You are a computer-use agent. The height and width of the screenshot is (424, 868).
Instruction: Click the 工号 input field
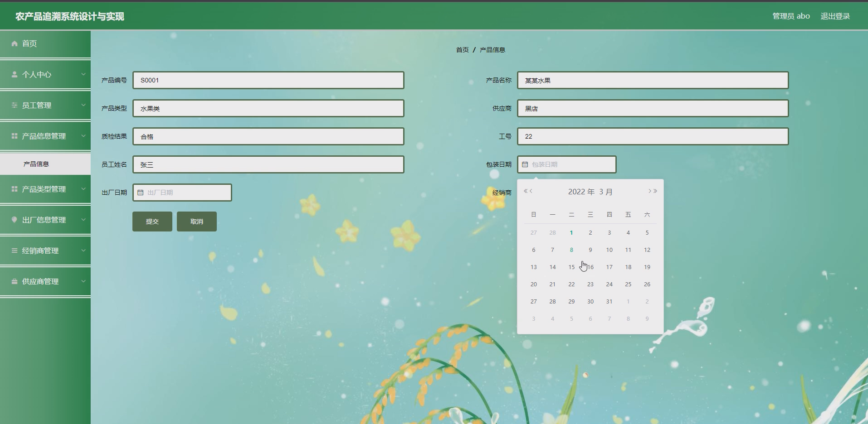point(653,136)
